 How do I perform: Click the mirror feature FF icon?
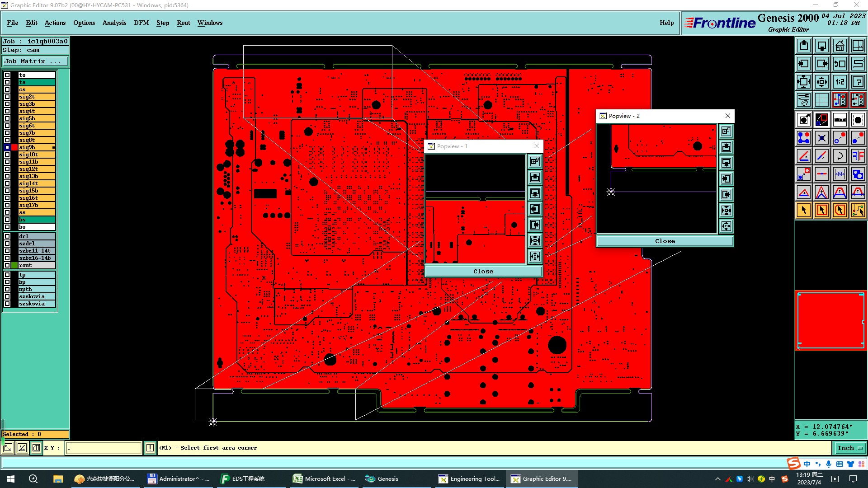(x=858, y=156)
